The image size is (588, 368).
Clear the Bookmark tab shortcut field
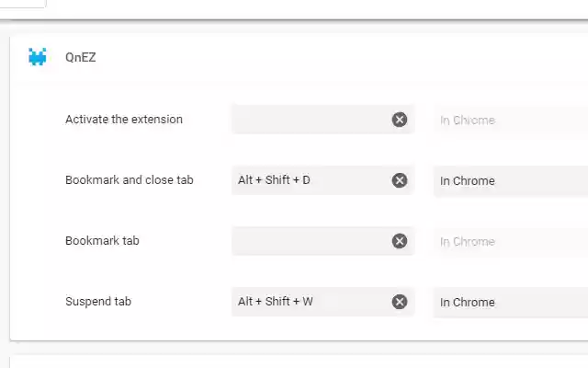point(400,241)
